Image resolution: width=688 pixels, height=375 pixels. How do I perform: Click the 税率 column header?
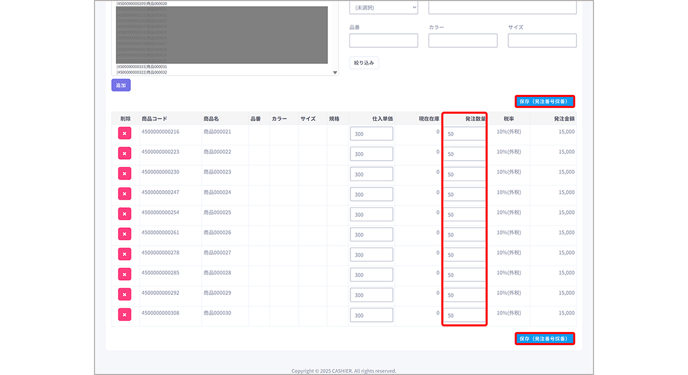(509, 119)
